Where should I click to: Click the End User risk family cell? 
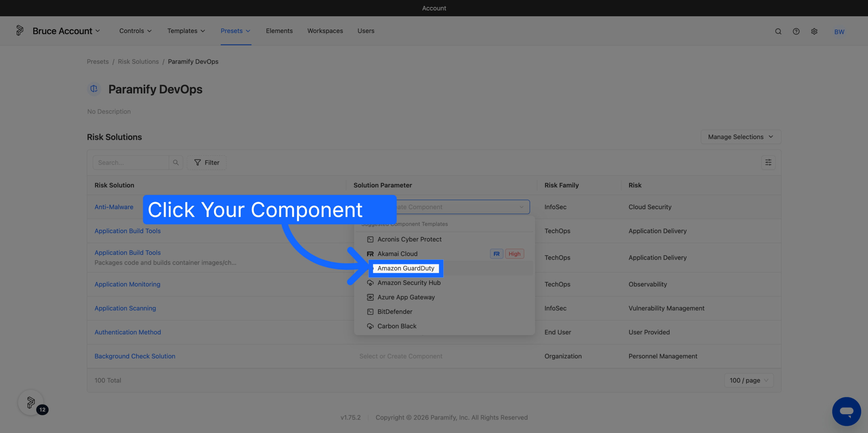pos(558,332)
